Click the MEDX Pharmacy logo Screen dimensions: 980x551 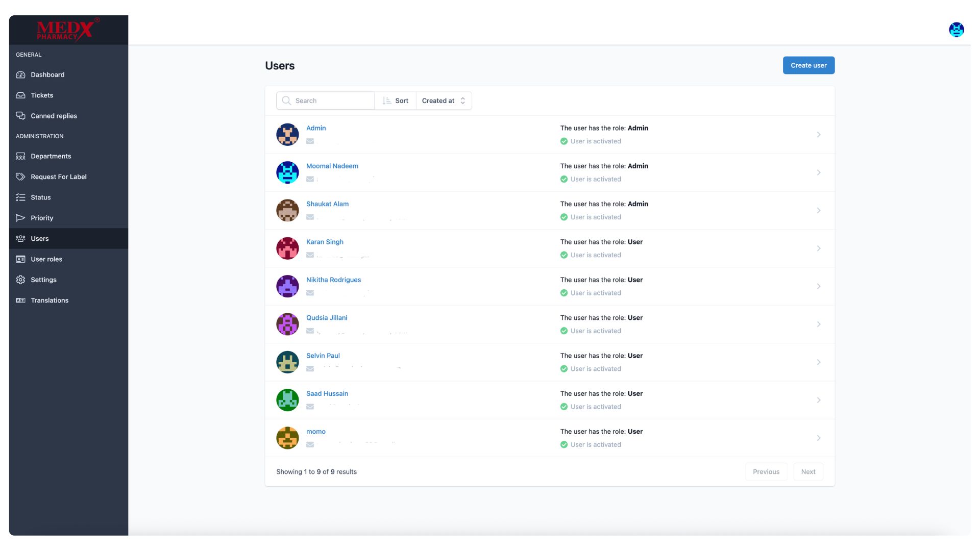(68, 29)
